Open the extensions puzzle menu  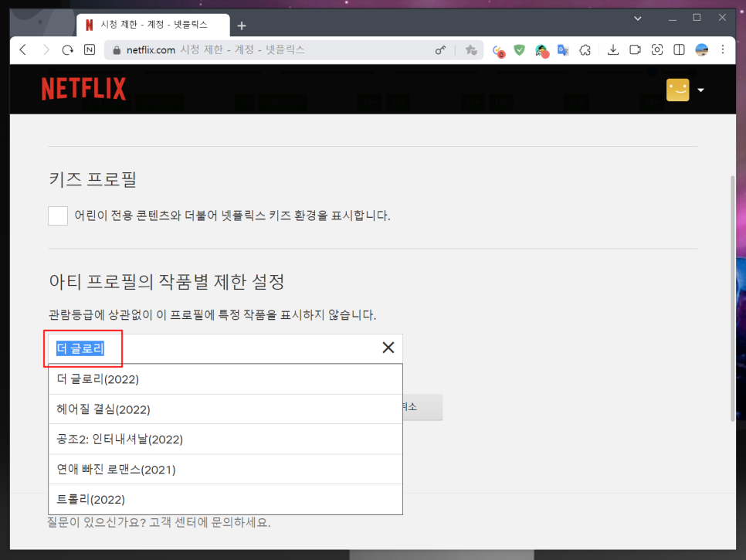point(585,49)
